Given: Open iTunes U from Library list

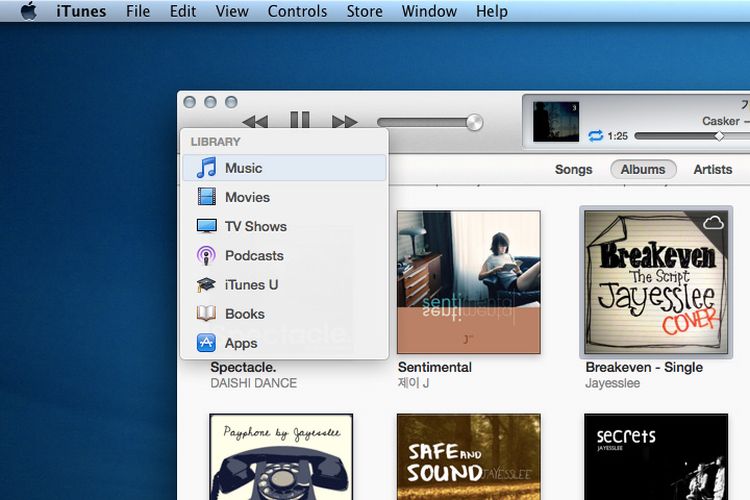Looking at the screenshot, I should 284,285.
